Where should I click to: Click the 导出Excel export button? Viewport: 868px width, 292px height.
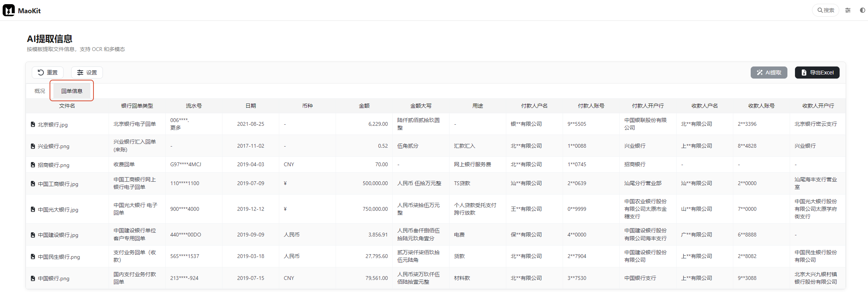(x=817, y=73)
